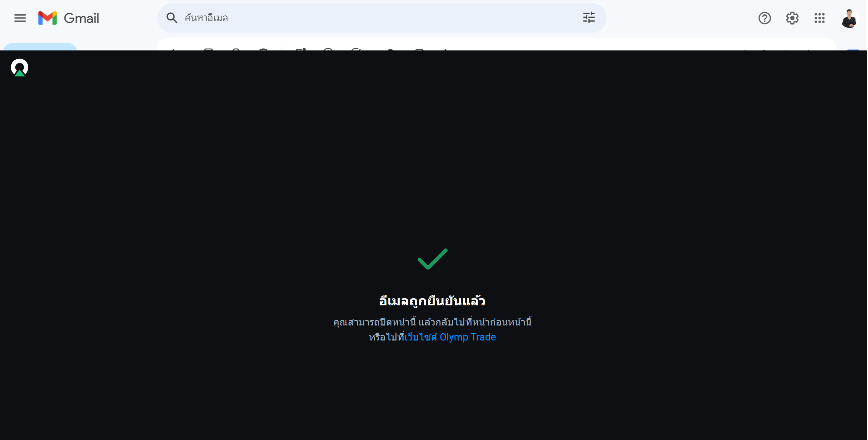Viewport: 868px width, 440px height.
Task: Open the account profile photo menu
Action: click(x=850, y=18)
